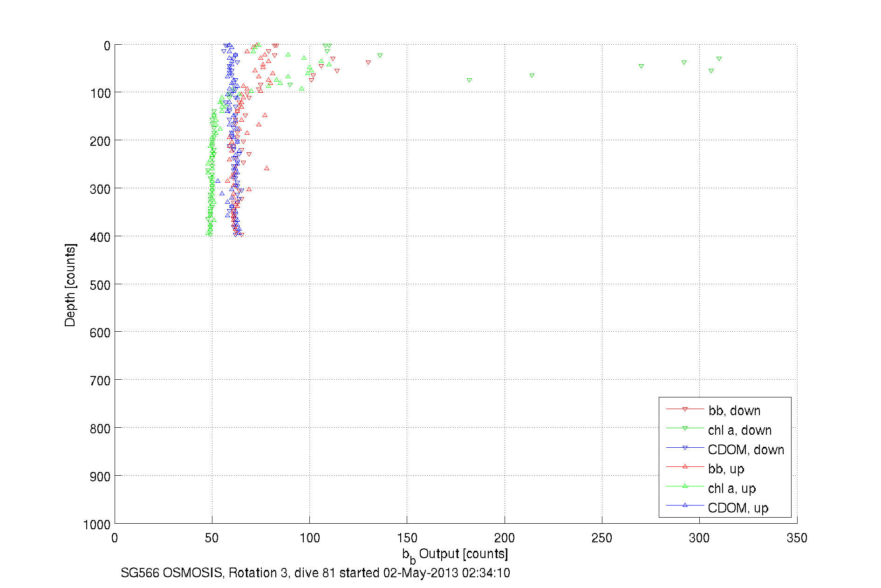Click the y-axis tick label 700
881x588 pixels.
(100, 381)
